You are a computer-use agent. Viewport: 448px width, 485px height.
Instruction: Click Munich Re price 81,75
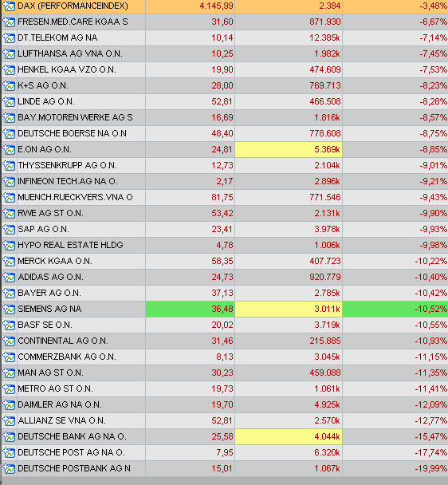point(222,197)
